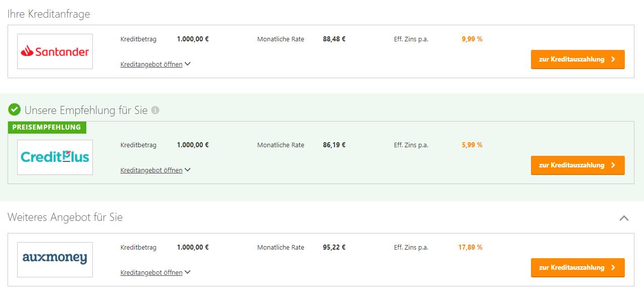This screenshot has height=294, width=644.
Task: Expand Santander Kreditangebot öffnen chevron
Action: (x=187, y=64)
